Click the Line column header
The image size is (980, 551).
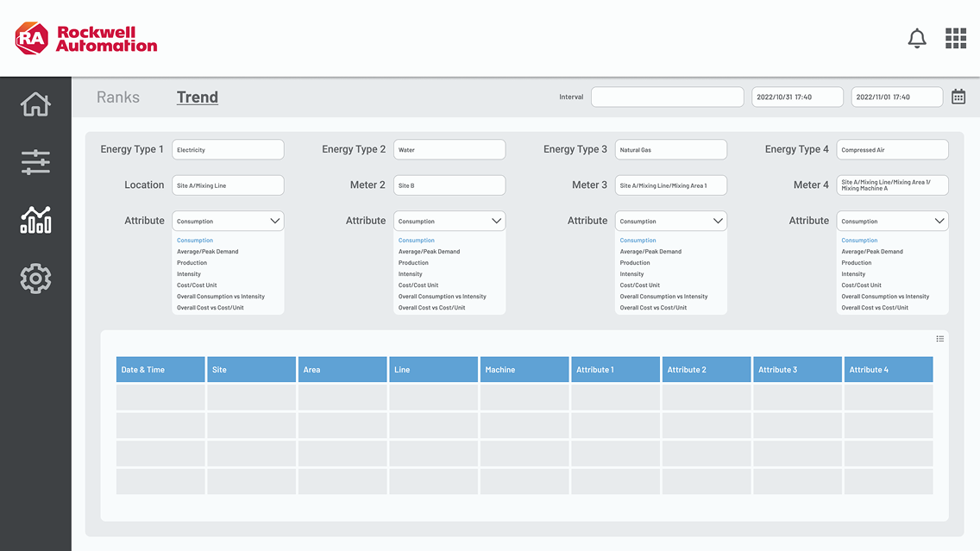(x=434, y=369)
